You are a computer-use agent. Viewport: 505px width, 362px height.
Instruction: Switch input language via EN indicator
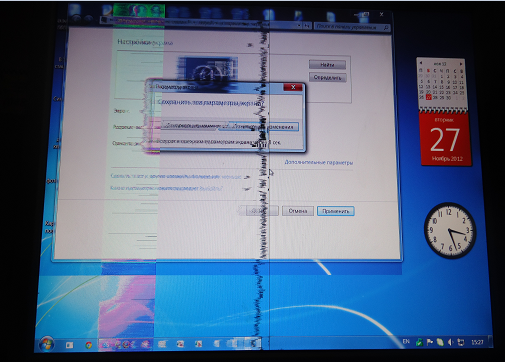click(406, 341)
